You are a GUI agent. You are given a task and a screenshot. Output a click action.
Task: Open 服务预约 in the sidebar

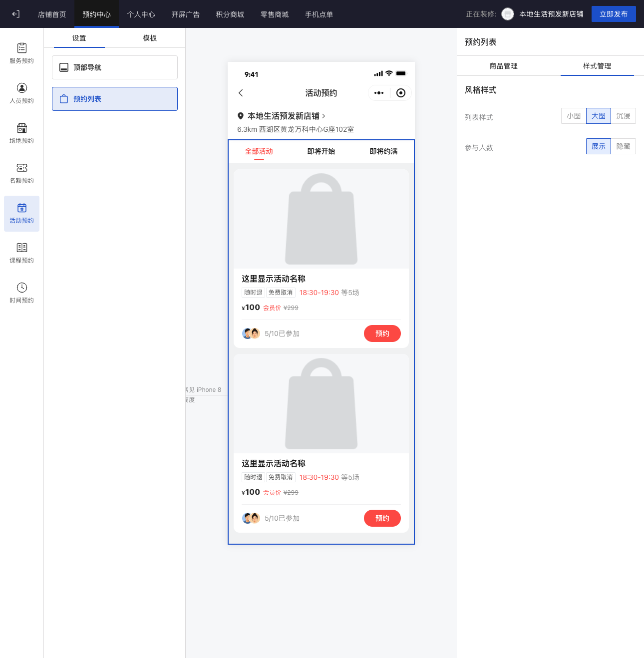point(21,53)
